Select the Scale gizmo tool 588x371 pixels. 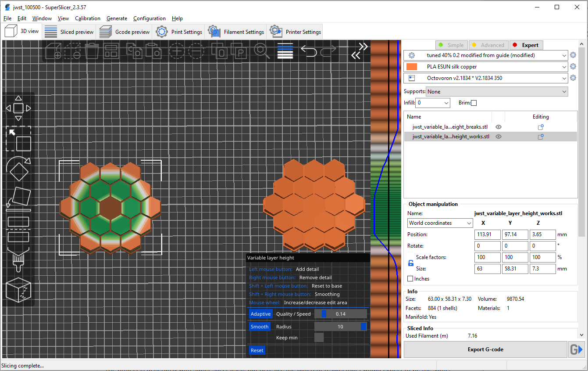point(18,139)
